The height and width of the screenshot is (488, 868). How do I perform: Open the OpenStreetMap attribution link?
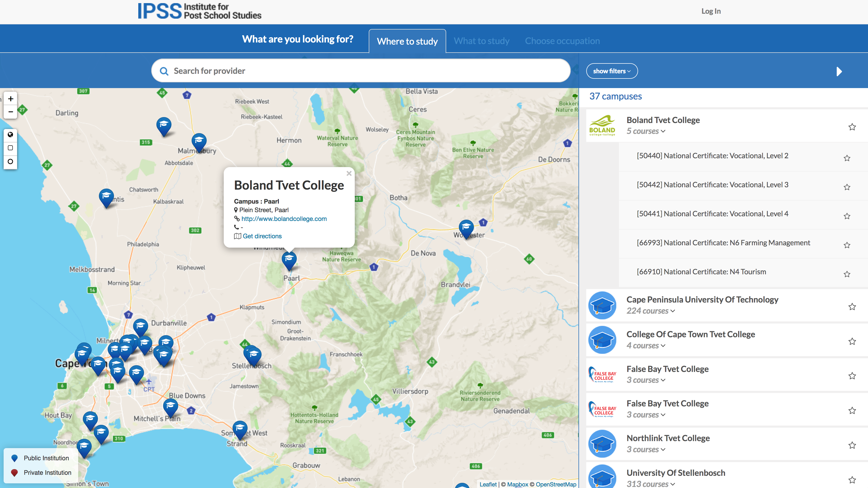coord(556,484)
